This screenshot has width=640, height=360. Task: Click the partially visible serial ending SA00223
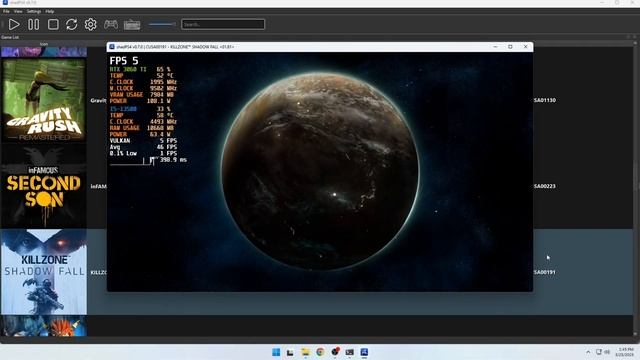tap(544, 186)
